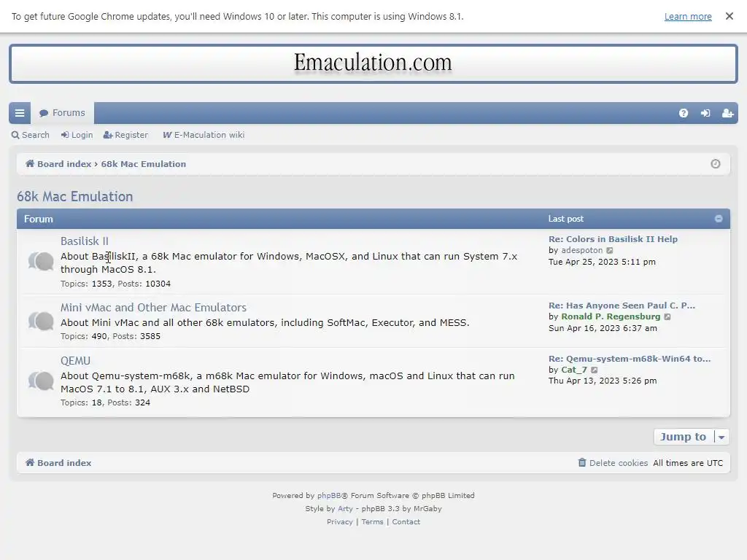Screen dimensions: 747x560
Task: Click the text 'Topics: 1353, Posts: 10304'
Action: pyautogui.click(x=115, y=284)
